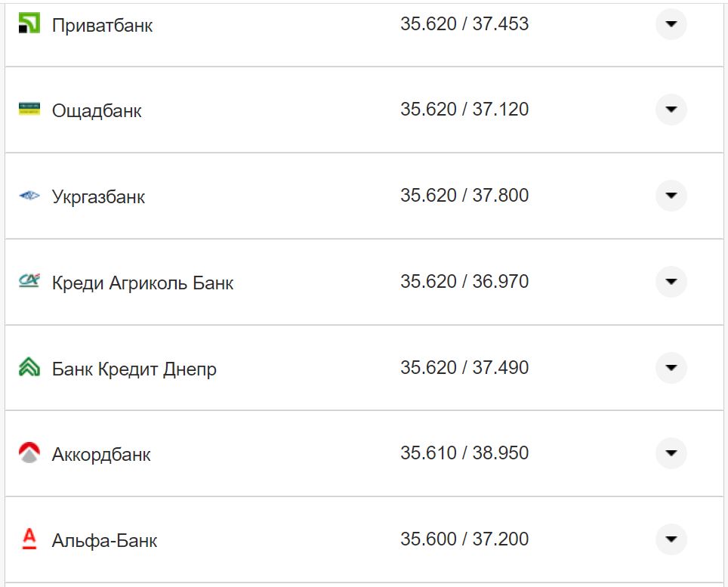Expand details for Креди Агриколь Банк

tap(671, 282)
